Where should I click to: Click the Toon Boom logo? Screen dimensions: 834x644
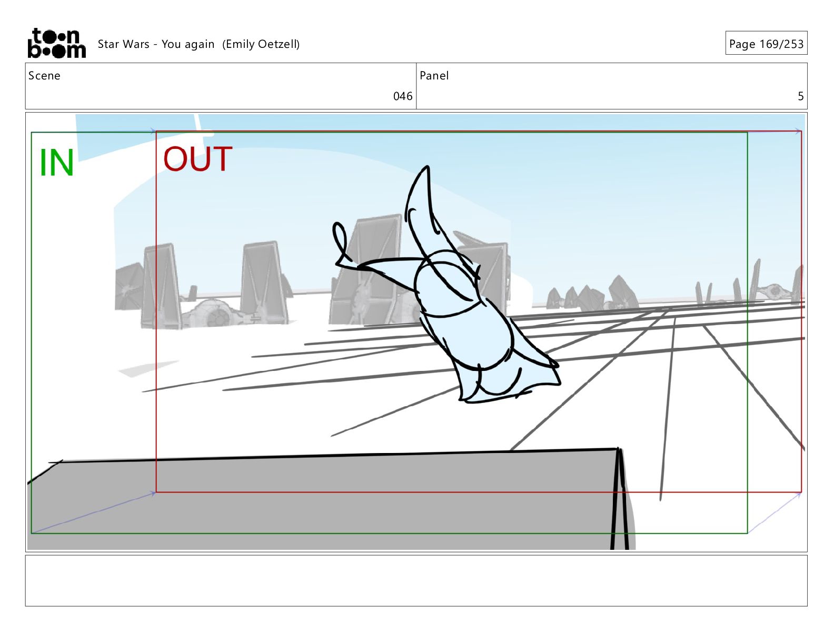pos(56,43)
